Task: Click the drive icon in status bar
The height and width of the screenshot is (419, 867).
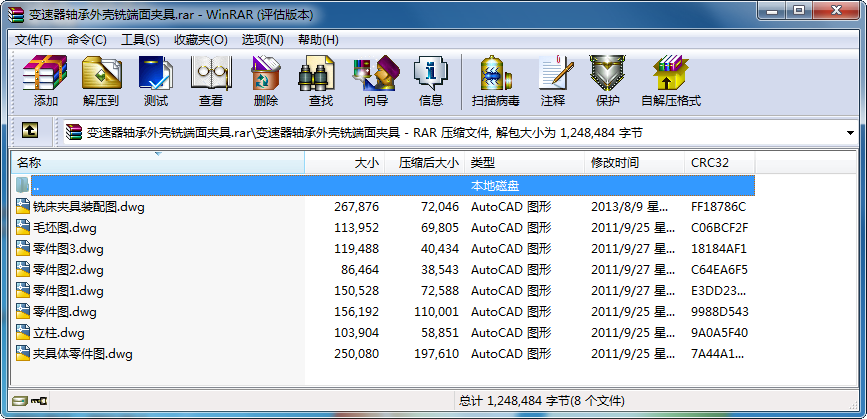Action: [20, 401]
